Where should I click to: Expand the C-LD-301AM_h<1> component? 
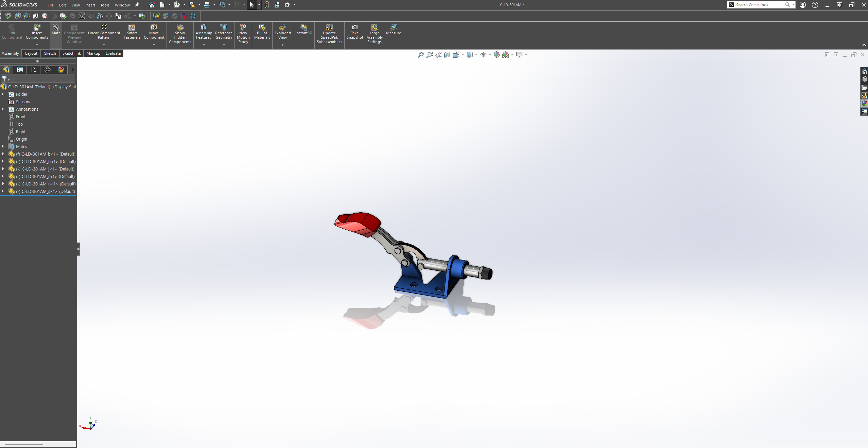tap(3, 162)
